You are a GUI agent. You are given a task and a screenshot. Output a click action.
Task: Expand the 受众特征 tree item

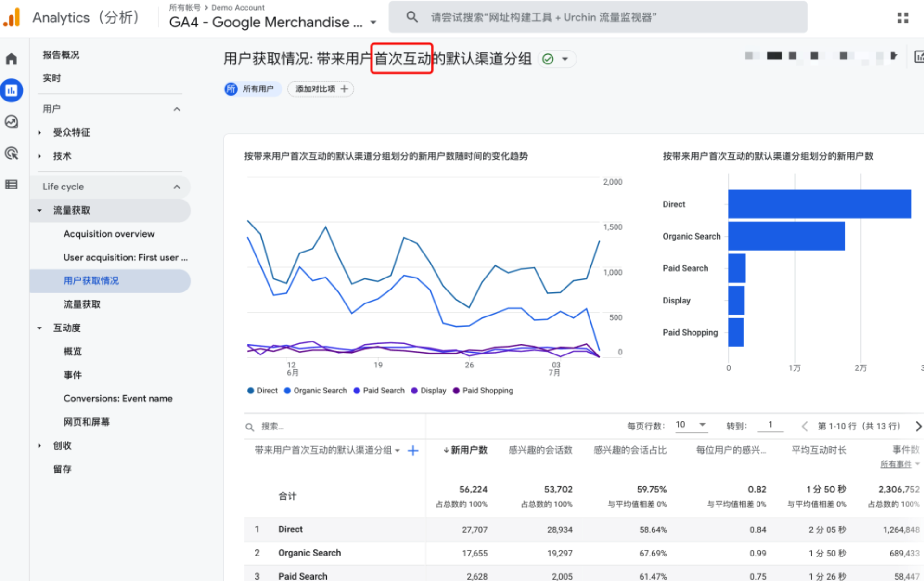[x=39, y=133]
